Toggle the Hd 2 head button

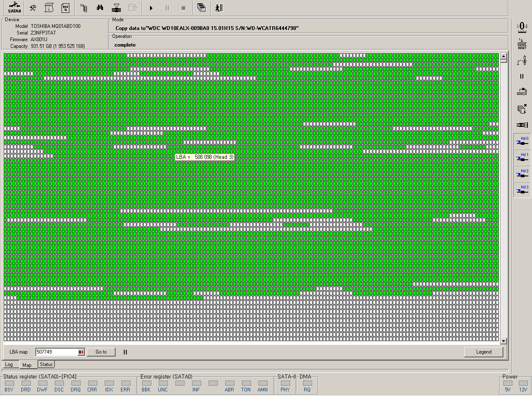point(522,173)
